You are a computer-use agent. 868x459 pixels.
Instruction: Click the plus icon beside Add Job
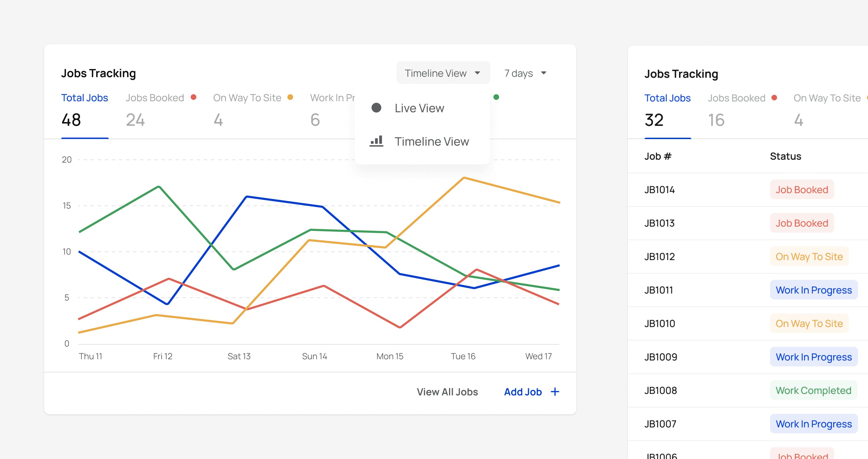(x=555, y=392)
